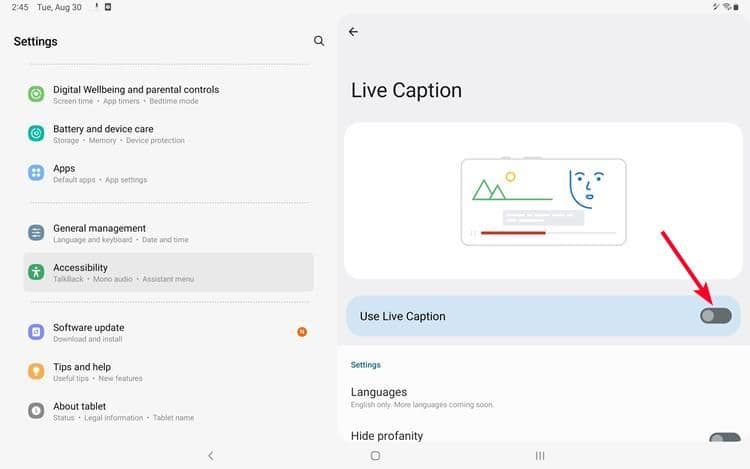Tap the Live Caption illustration preview
Screen dimensions: 750x469
(543, 201)
